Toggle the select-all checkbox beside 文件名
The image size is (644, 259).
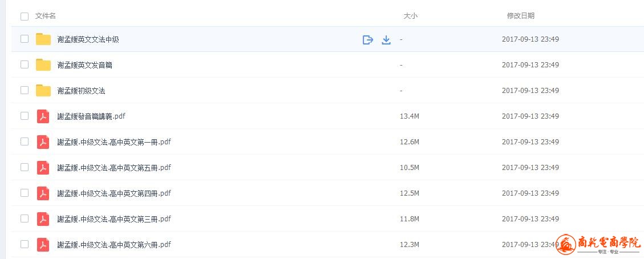point(25,16)
